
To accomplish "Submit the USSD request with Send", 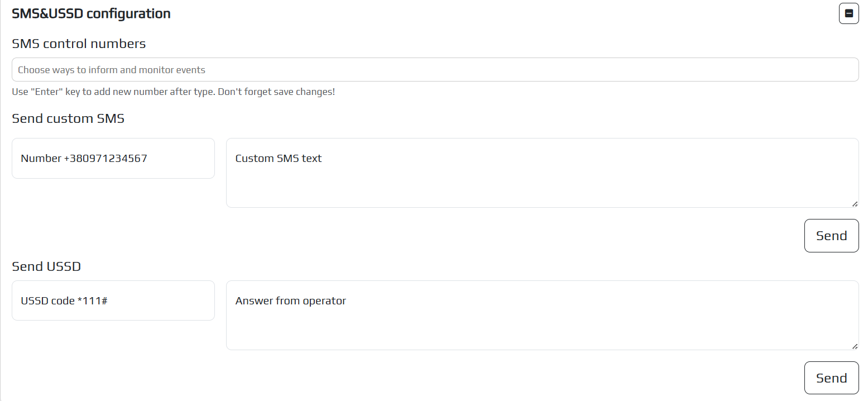I will 831,378.
